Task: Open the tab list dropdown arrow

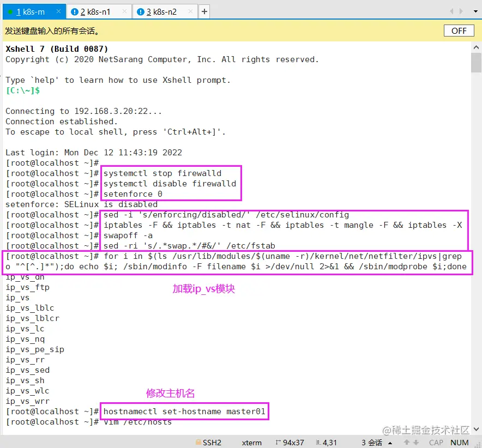Action: click(475, 11)
